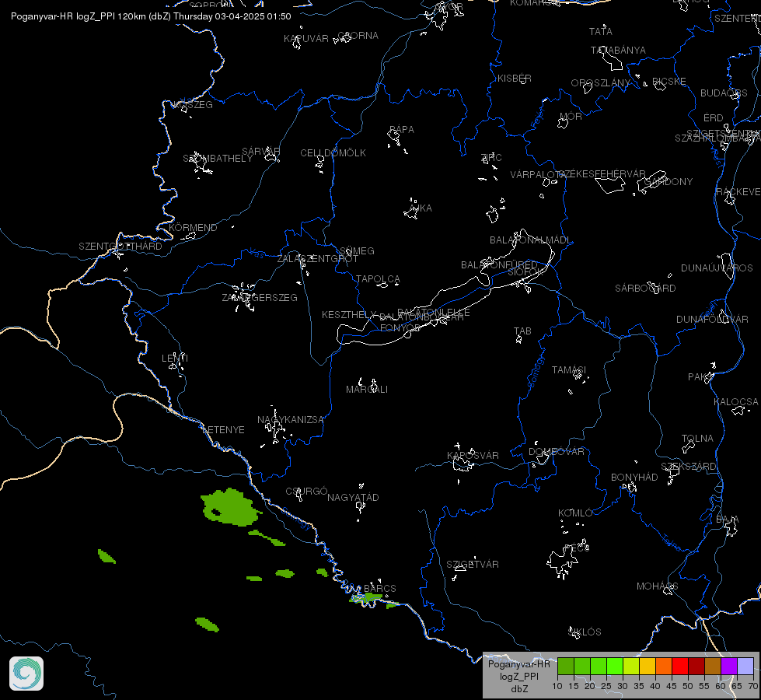Click the PÁPA city label
Image resolution: width=761 pixels, height=700 pixels.
pos(402,130)
